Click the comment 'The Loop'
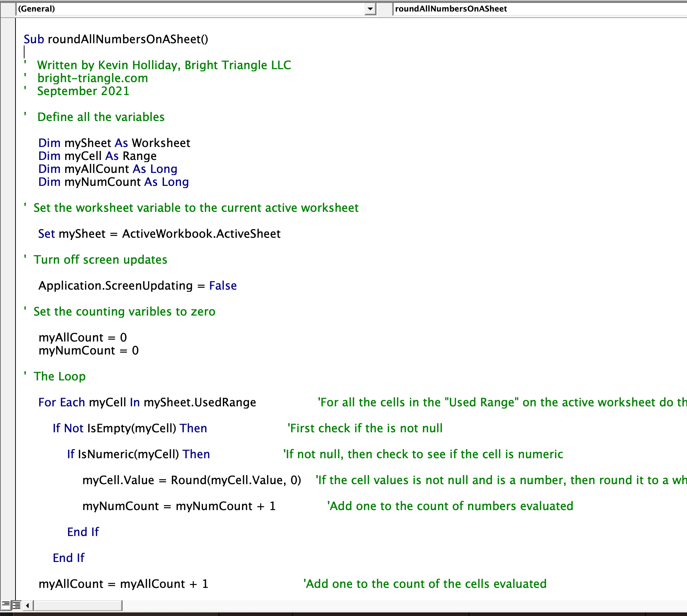The width and height of the screenshot is (687, 616). 59,376
